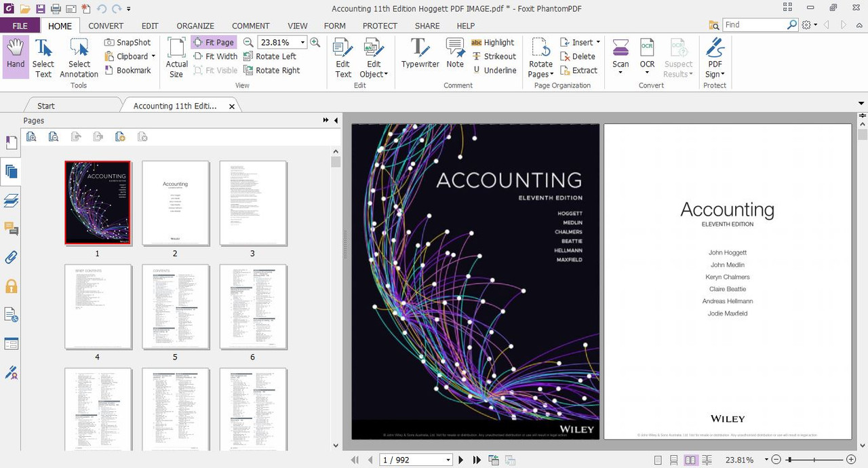The image size is (868, 468).
Task: Open the FILE menu
Action: coord(20,26)
